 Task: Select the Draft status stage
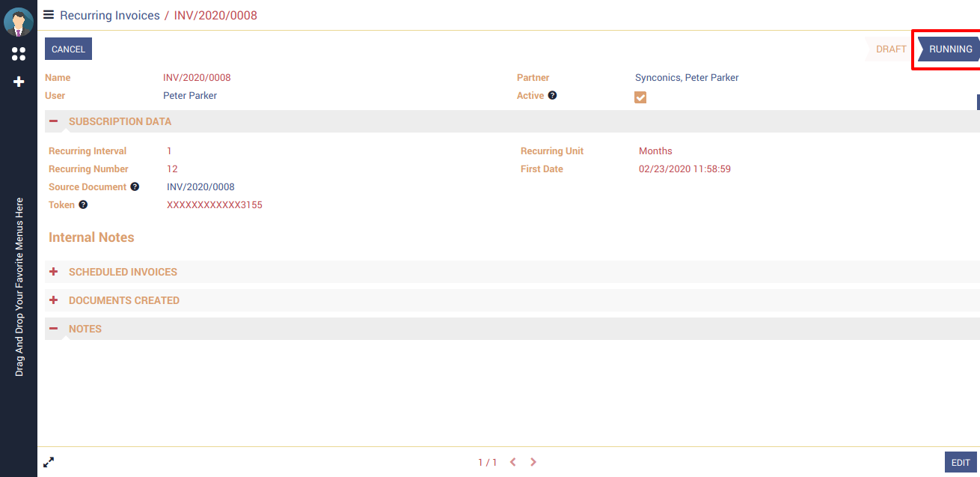pos(890,49)
